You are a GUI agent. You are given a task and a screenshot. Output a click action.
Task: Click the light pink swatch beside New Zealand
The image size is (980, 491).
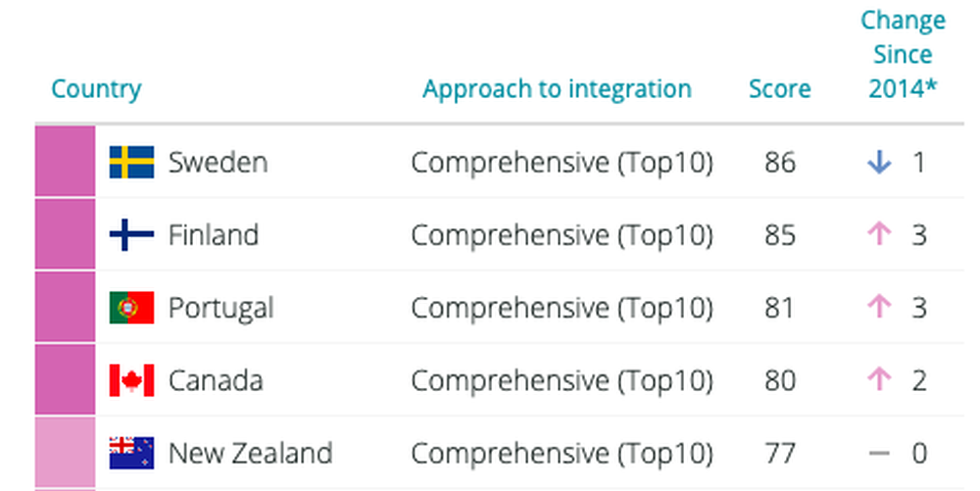point(65,452)
